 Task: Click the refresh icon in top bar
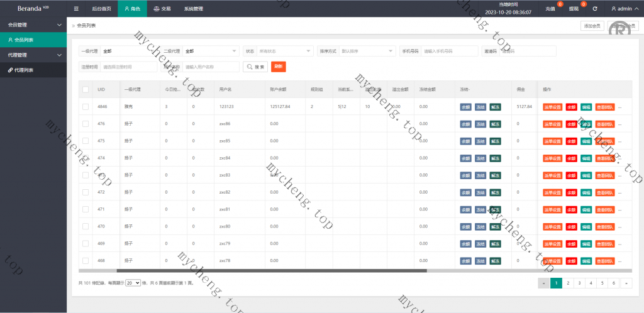coord(595,9)
